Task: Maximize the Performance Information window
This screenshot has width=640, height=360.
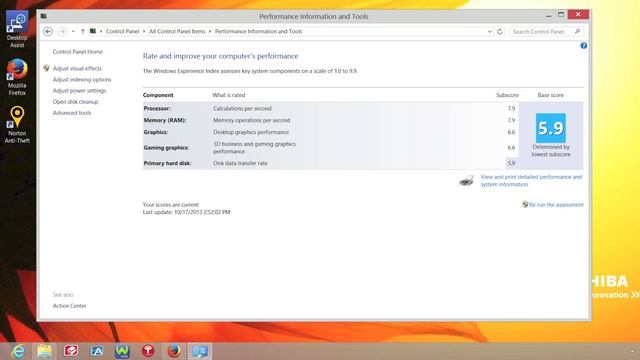Action: click(x=561, y=15)
